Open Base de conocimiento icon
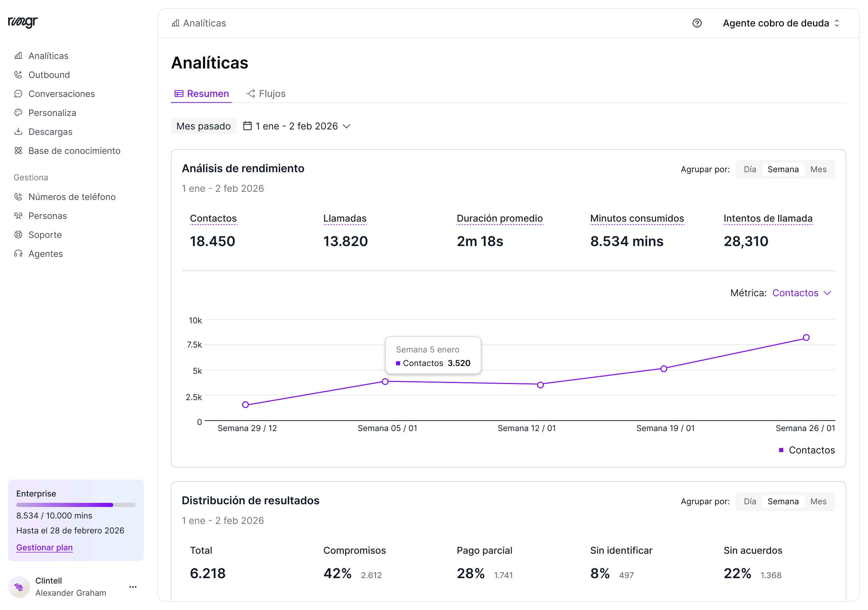The height and width of the screenshot is (610, 868). [18, 150]
